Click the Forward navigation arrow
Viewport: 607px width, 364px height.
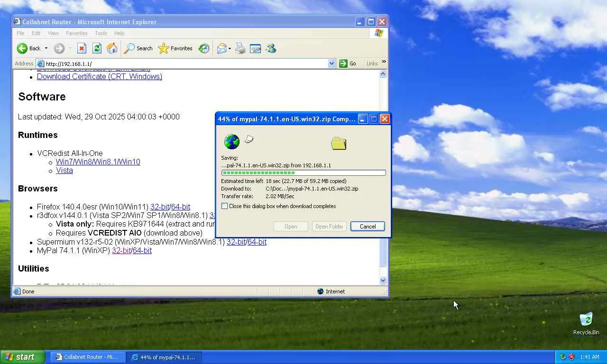59,48
